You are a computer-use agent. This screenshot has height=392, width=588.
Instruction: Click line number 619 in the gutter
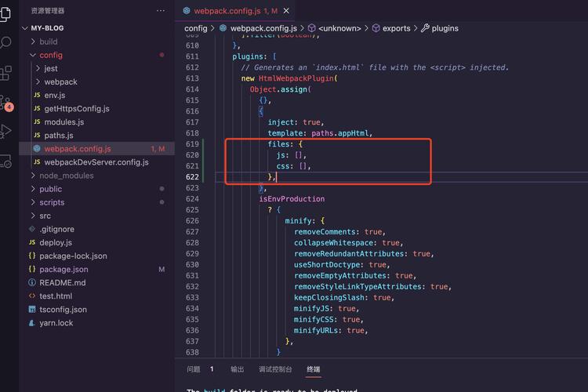pos(192,144)
